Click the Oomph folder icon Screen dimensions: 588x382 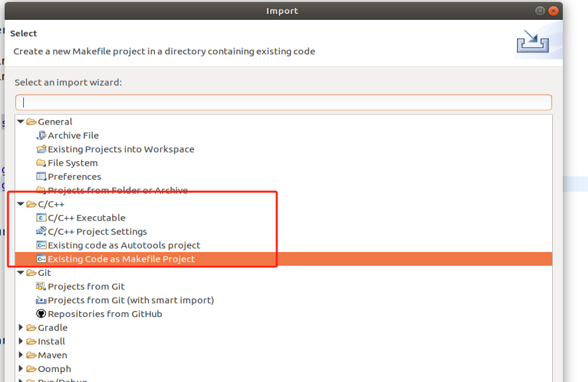[31, 369]
